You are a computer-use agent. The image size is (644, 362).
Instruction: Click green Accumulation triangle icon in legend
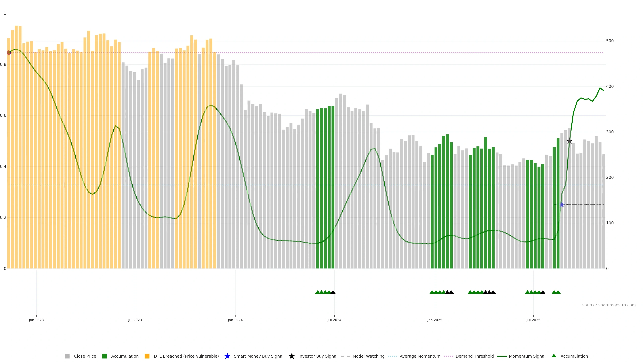click(554, 356)
